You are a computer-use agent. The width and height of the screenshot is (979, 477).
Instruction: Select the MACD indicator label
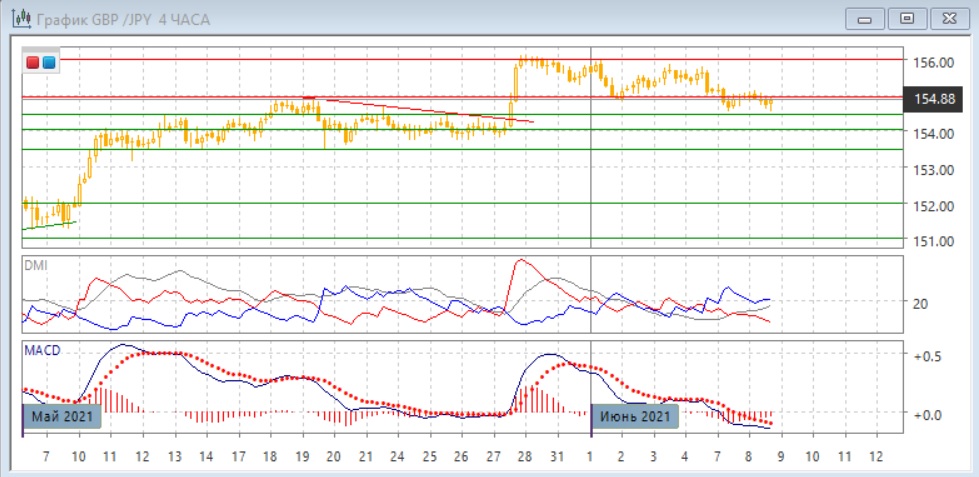[x=40, y=350]
